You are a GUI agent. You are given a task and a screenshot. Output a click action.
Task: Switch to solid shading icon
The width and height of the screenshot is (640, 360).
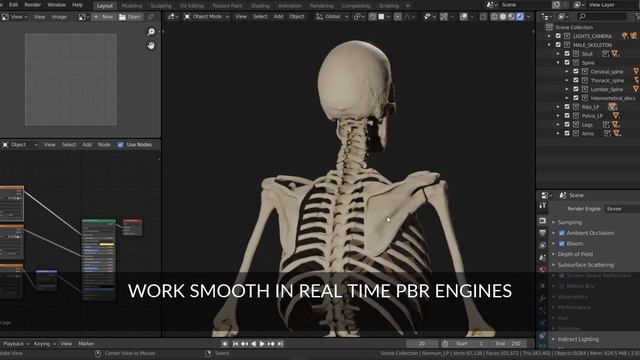click(503, 17)
